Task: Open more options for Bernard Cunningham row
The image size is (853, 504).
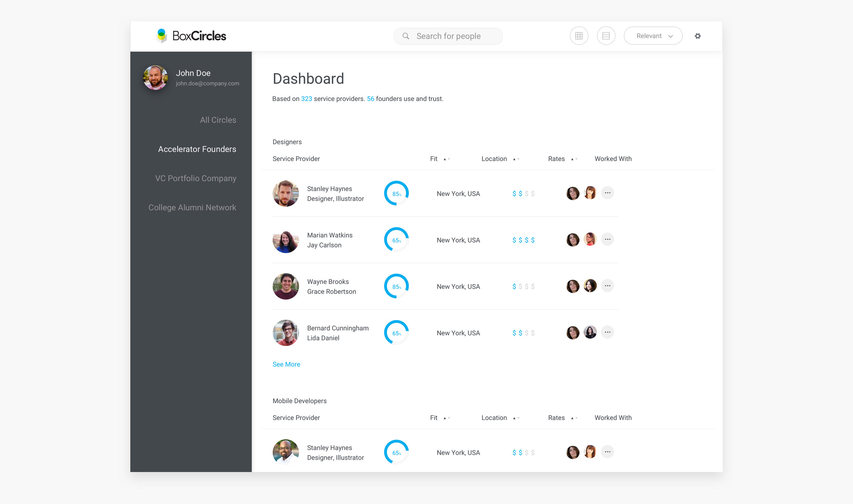Action: click(x=607, y=332)
